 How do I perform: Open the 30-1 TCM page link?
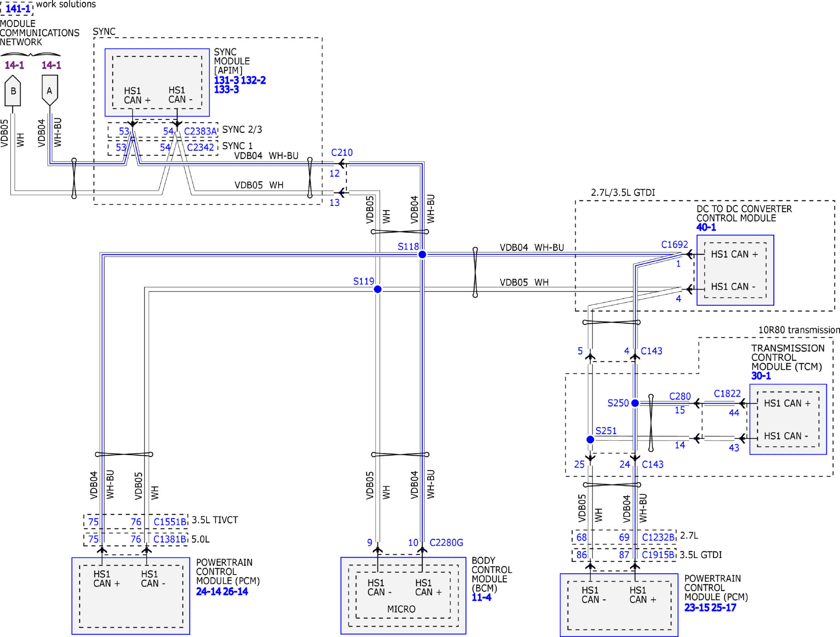click(761, 376)
